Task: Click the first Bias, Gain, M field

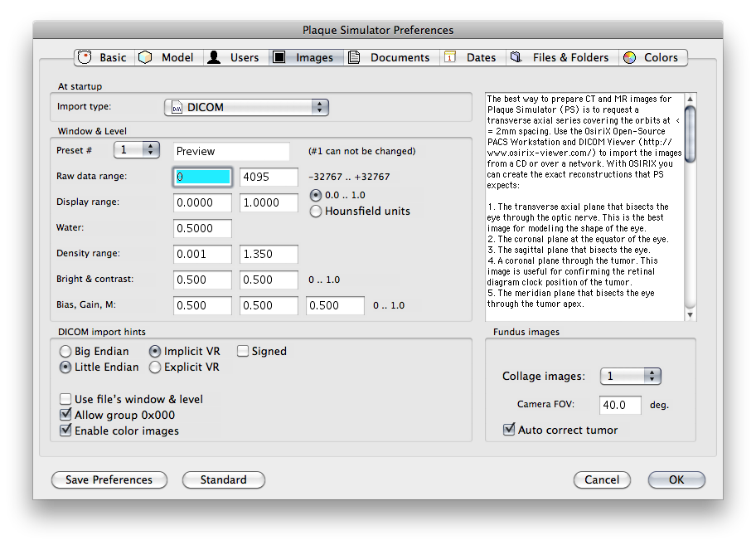Action: [202, 306]
